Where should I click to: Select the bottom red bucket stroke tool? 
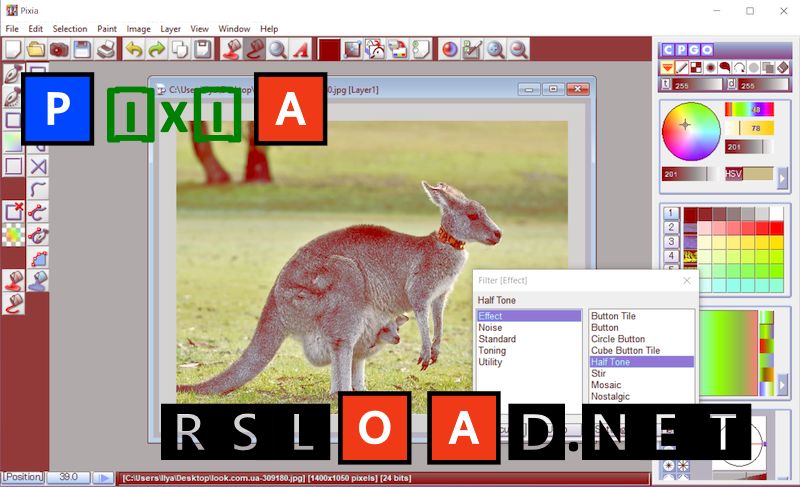click(x=13, y=303)
